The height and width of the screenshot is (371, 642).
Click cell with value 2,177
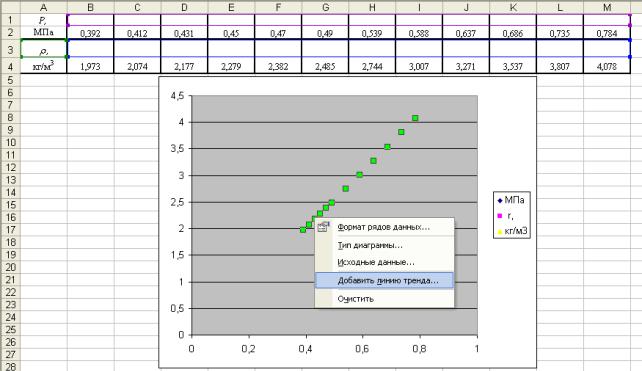pos(184,66)
